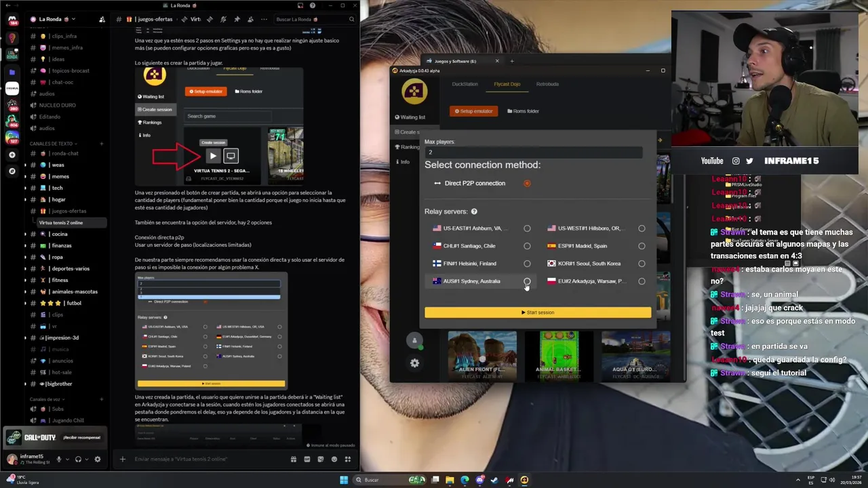Image resolution: width=868 pixels, height=488 pixels.
Task: Open Discord user settings gear
Action: (x=98, y=459)
